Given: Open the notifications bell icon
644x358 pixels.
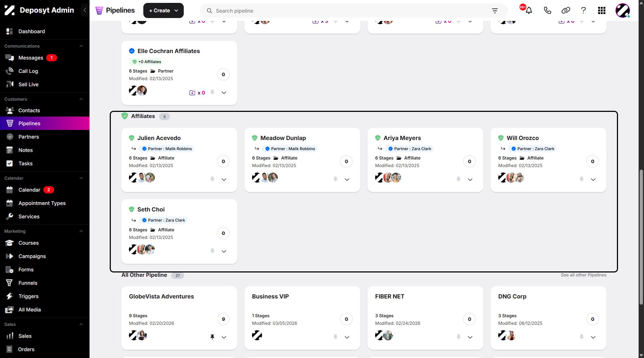Looking at the screenshot, I should pos(529,10).
